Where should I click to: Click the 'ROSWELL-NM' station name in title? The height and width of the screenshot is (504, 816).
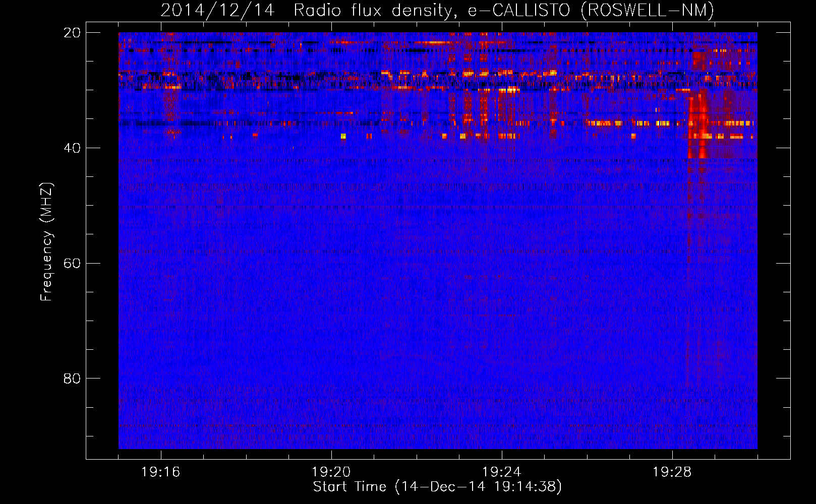[x=647, y=10]
